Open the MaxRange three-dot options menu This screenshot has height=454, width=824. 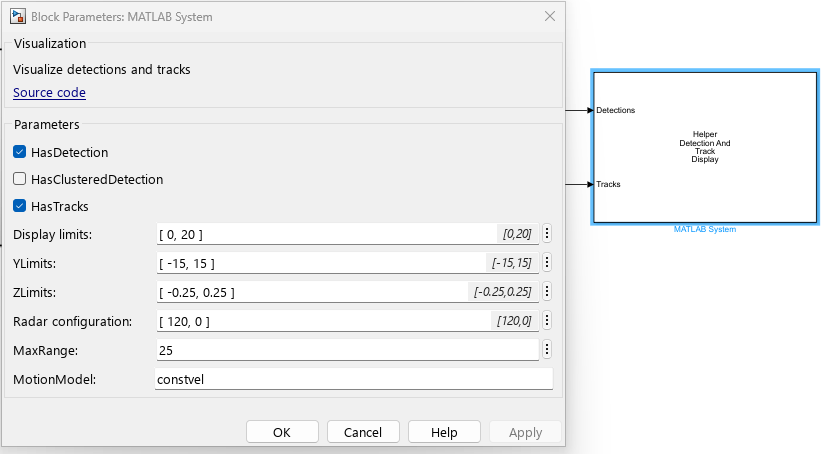click(547, 350)
